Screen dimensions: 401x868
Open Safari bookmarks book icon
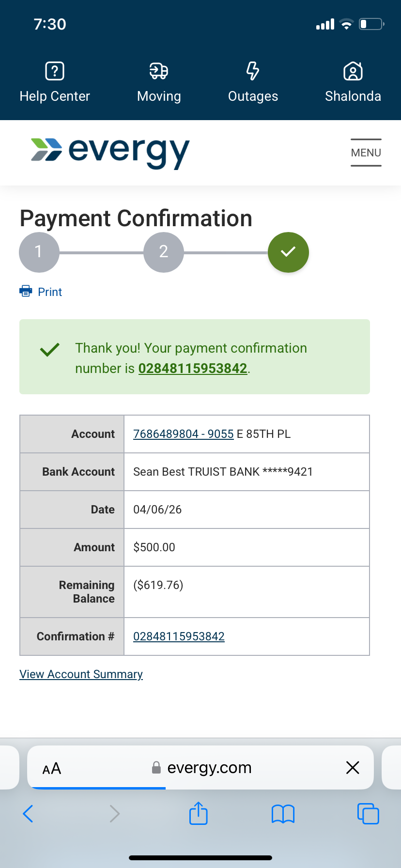click(283, 814)
